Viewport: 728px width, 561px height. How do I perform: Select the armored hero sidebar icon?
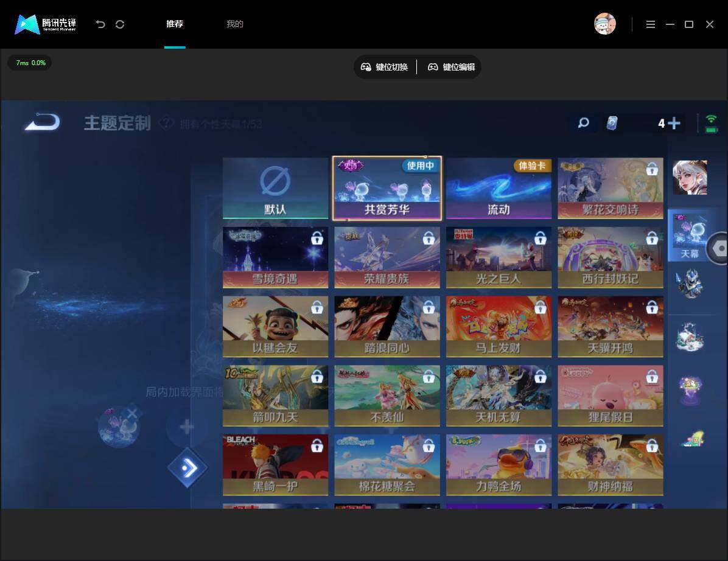pyautogui.click(x=690, y=283)
